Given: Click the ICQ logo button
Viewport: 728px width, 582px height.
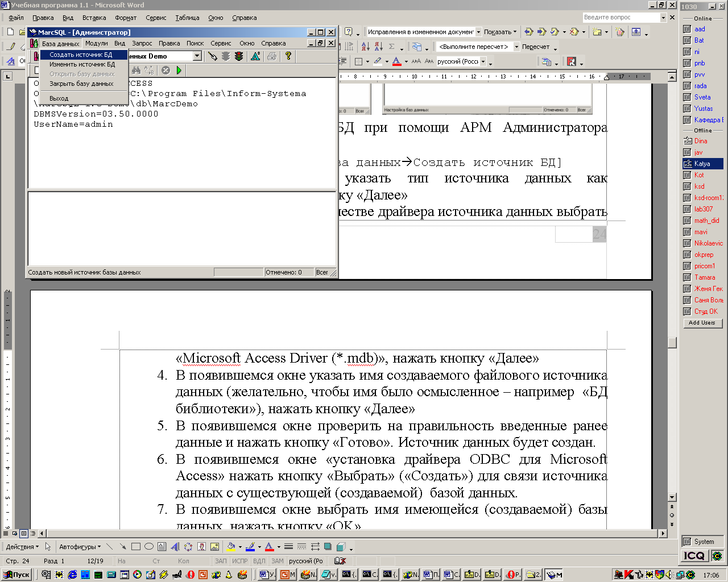Looking at the screenshot, I should [695, 556].
